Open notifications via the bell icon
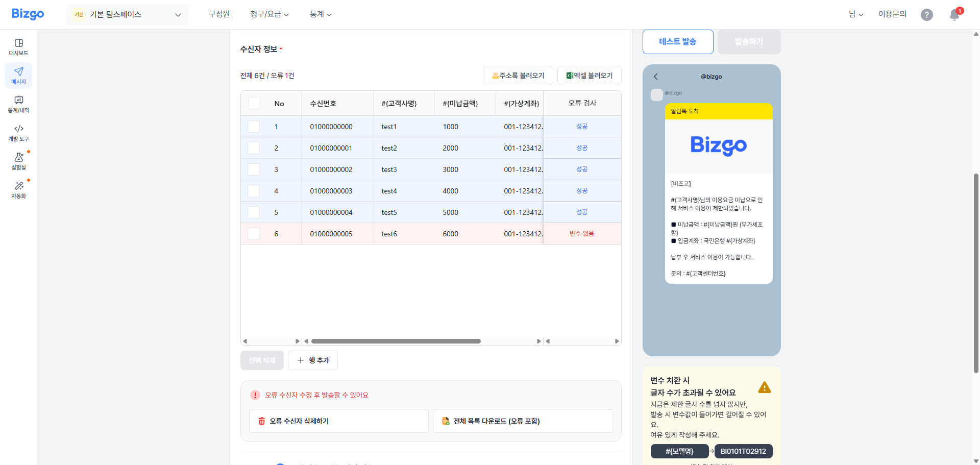This screenshot has width=980, height=465. (953, 15)
